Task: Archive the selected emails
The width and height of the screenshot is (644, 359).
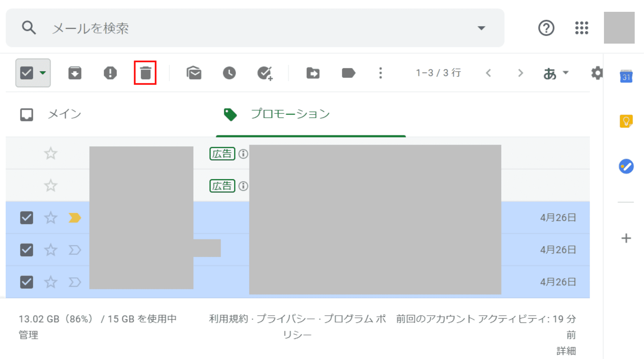Action: [75, 73]
